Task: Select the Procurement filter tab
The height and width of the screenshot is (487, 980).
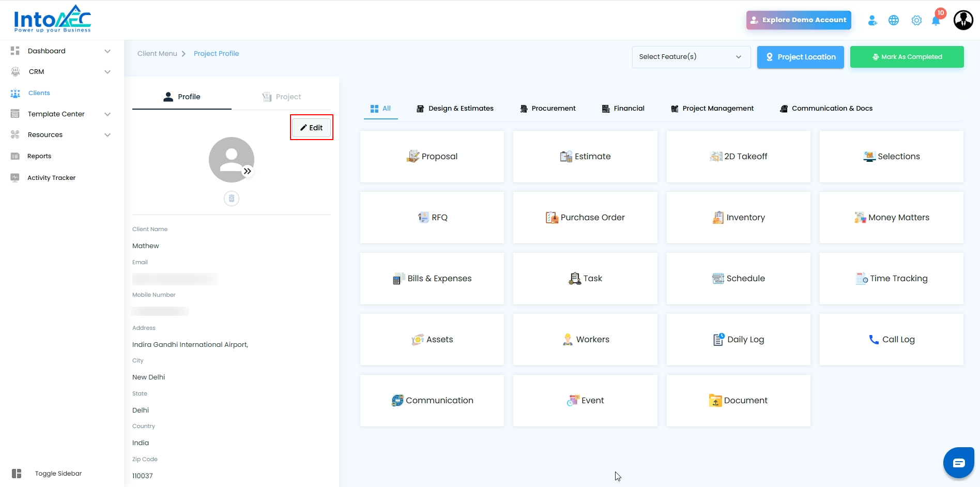Action: coord(548,109)
